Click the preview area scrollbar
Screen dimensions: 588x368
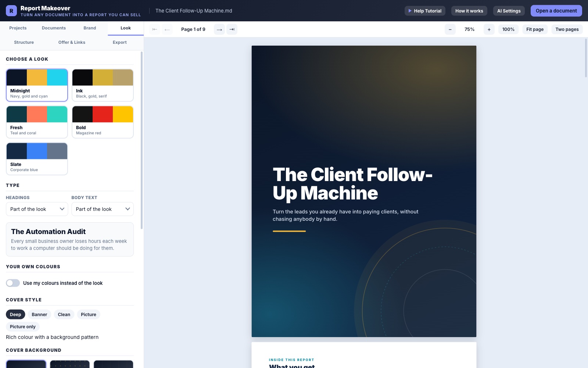[586, 57]
